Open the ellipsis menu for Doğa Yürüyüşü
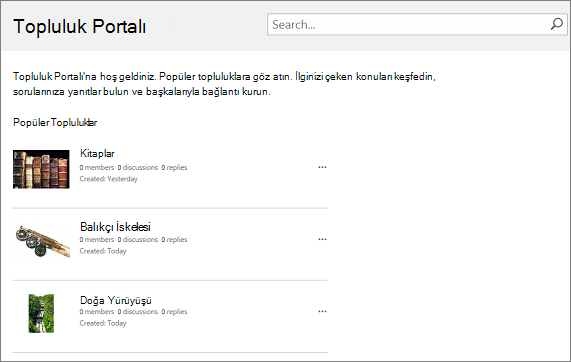The image size is (571, 362). [322, 311]
